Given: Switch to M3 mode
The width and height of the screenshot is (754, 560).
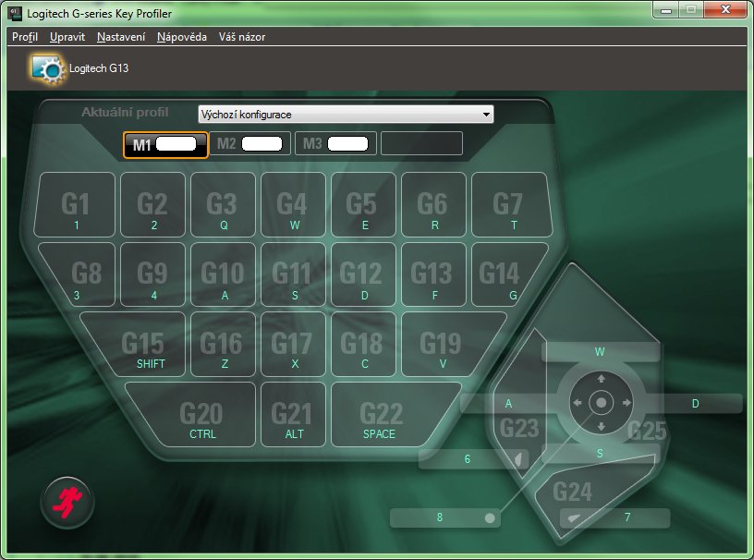Looking at the screenshot, I should (x=335, y=143).
